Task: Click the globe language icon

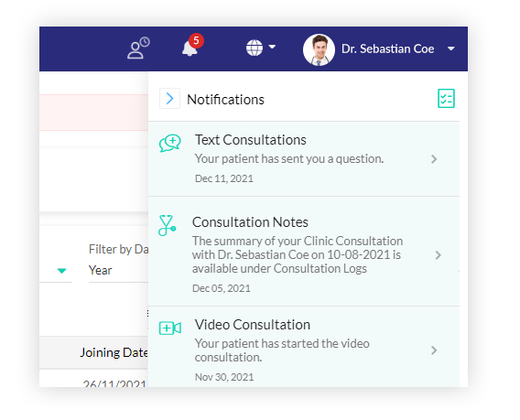Action: click(x=255, y=48)
